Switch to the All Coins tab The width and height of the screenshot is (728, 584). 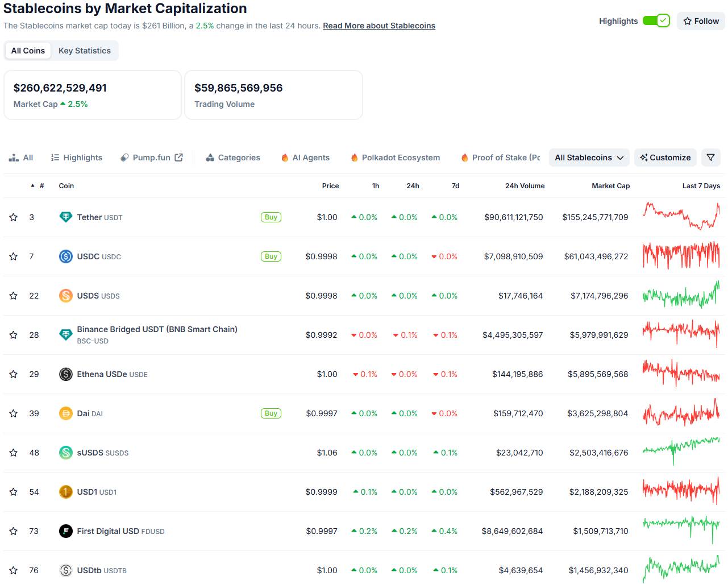coord(28,51)
